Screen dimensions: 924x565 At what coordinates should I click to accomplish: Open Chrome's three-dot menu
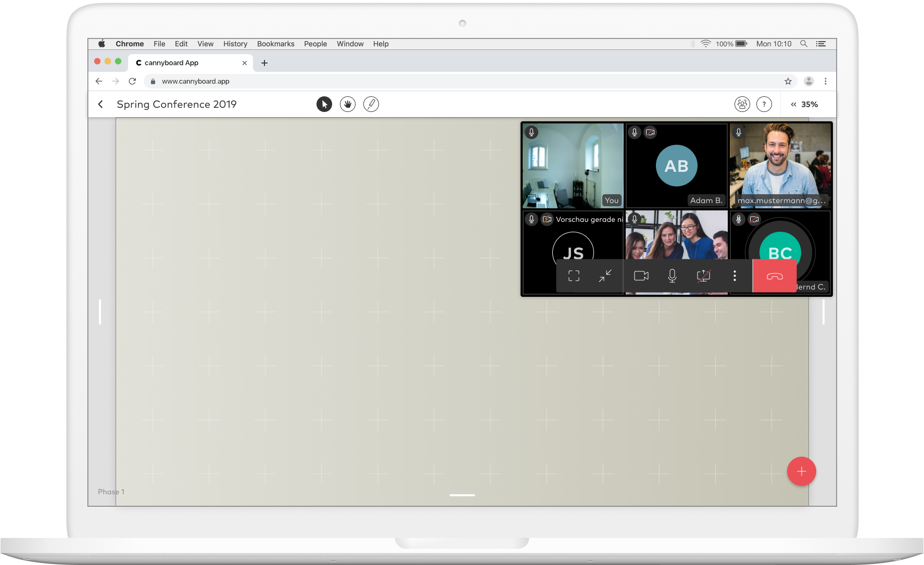click(x=826, y=81)
